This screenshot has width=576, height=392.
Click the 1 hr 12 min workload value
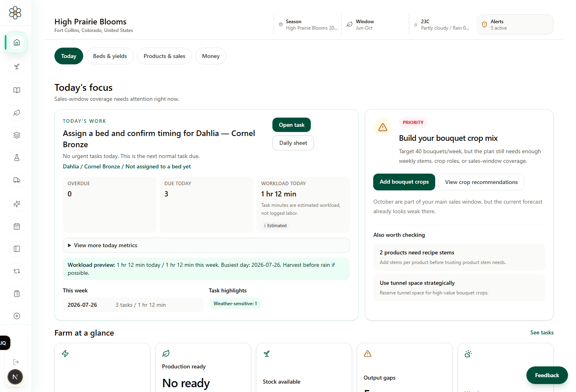point(279,194)
